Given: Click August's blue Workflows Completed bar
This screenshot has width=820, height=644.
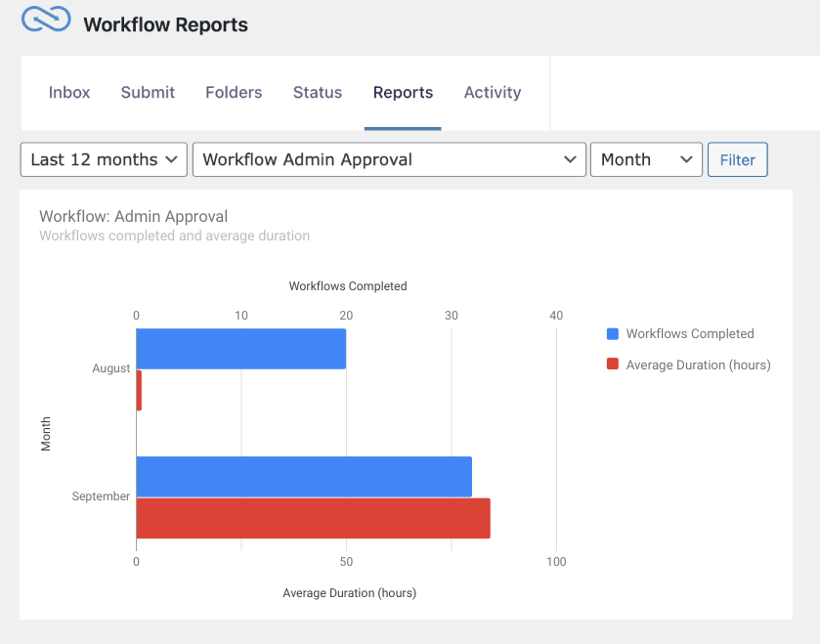Looking at the screenshot, I should (x=240, y=349).
